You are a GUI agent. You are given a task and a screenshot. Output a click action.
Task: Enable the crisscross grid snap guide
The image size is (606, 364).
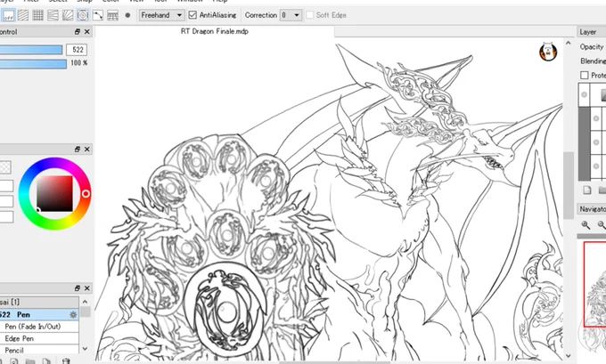point(37,15)
